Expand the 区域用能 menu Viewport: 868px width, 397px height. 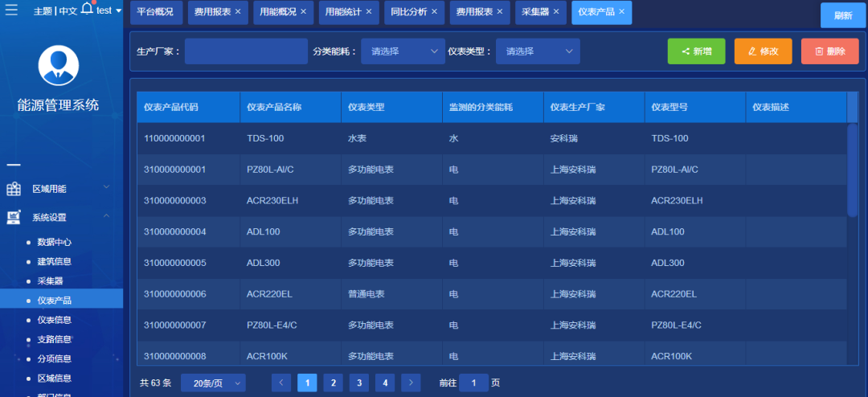tap(61, 189)
